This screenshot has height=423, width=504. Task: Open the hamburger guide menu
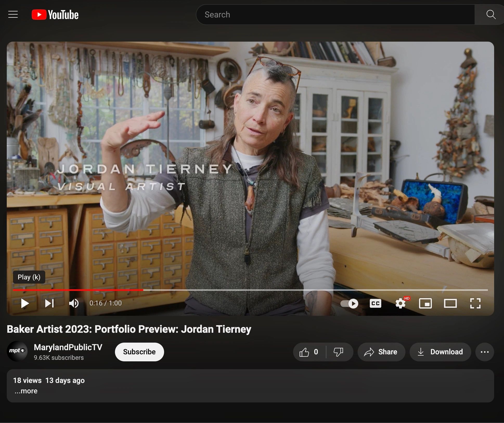[13, 15]
